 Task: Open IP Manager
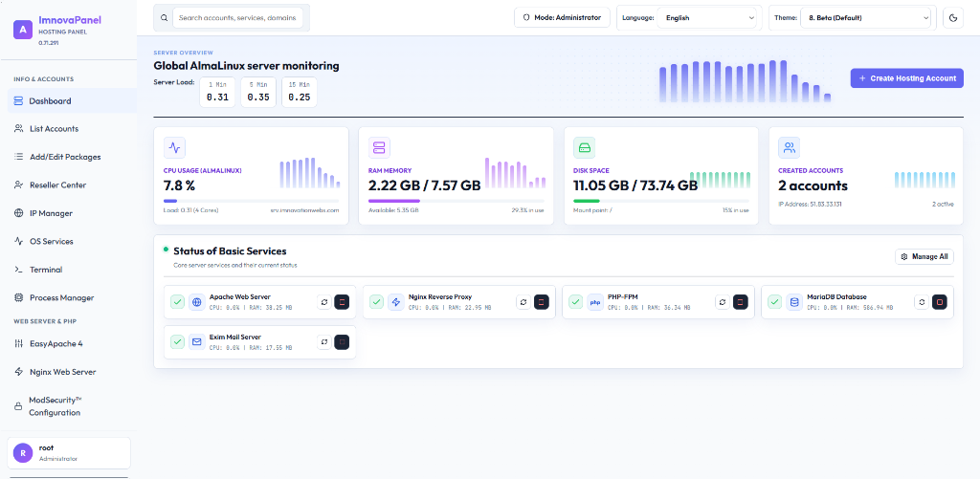72,213
